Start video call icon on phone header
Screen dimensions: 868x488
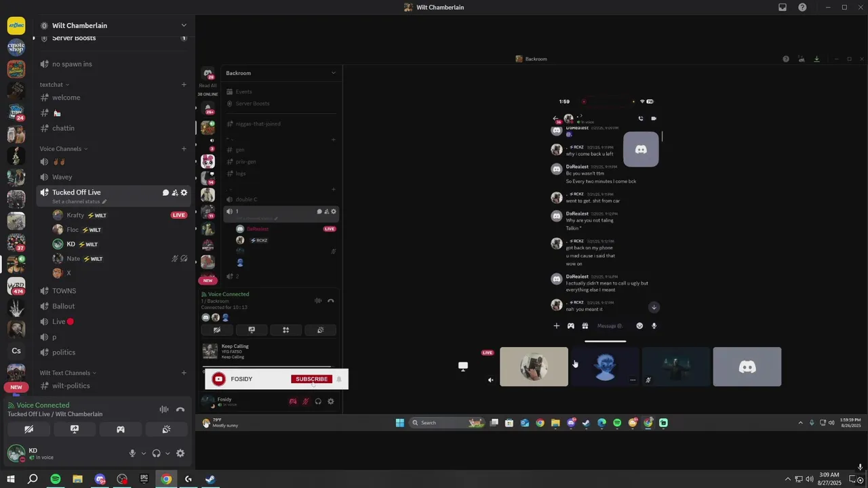(654, 119)
